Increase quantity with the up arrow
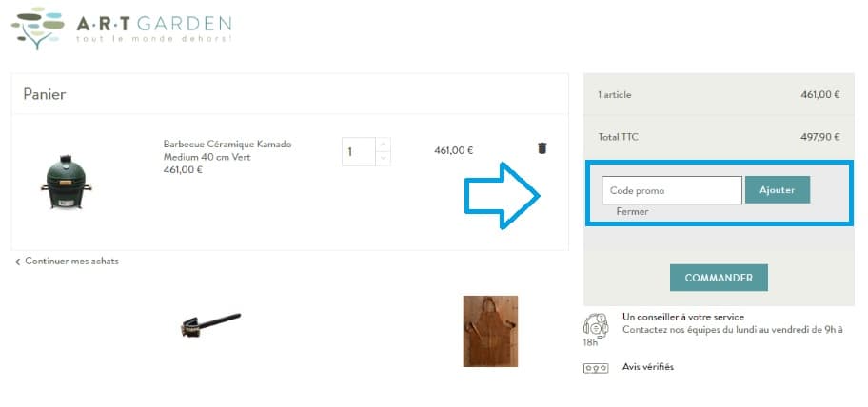 point(383,145)
